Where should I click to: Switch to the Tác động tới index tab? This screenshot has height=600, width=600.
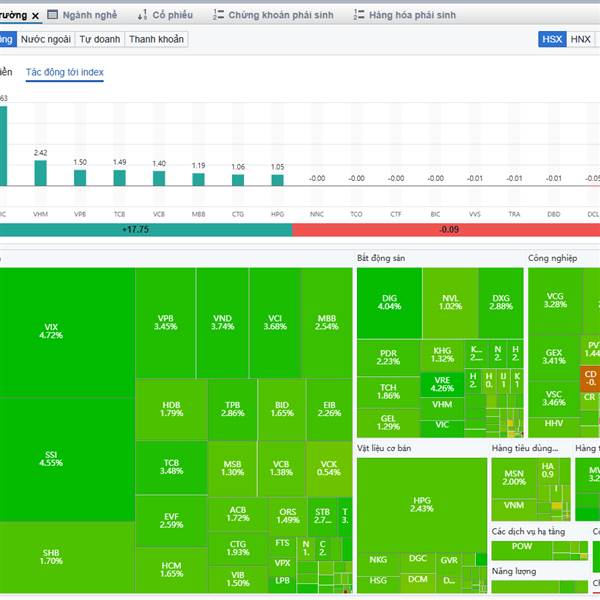pos(65,73)
